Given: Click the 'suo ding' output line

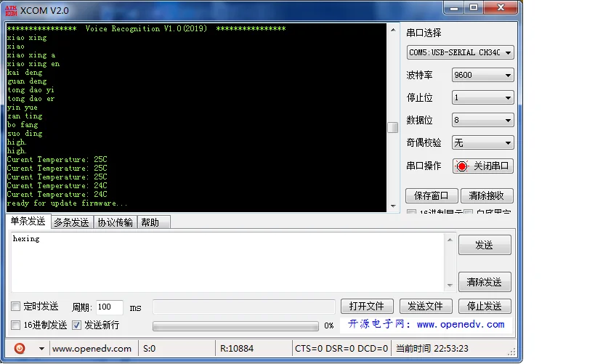Looking at the screenshot, I should coord(25,134).
